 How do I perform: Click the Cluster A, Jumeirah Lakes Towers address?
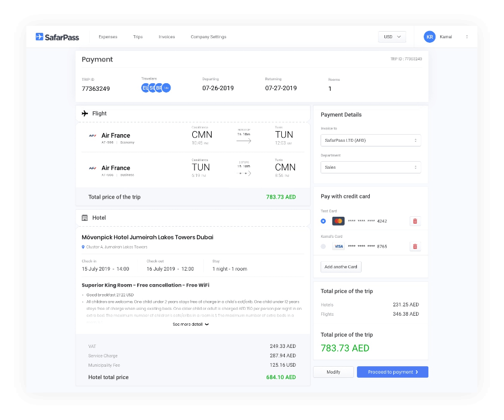(117, 247)
